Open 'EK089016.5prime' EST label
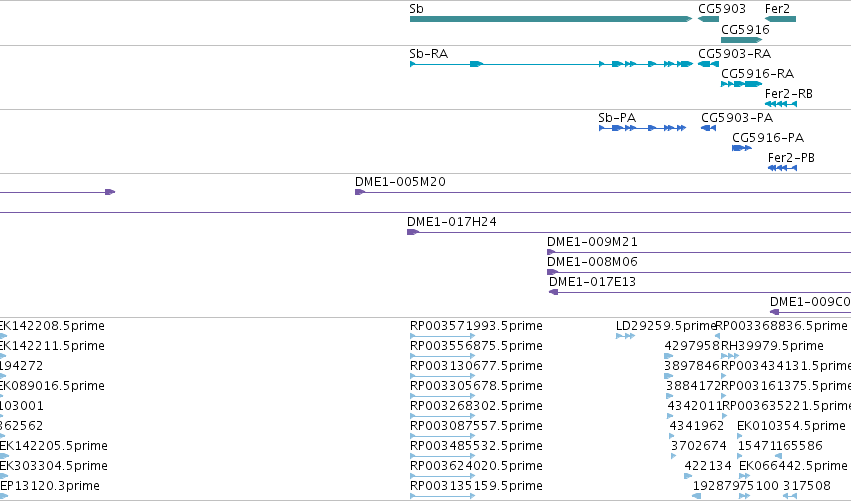This screenshot has height=501, width=851. (x=52, y=386)
